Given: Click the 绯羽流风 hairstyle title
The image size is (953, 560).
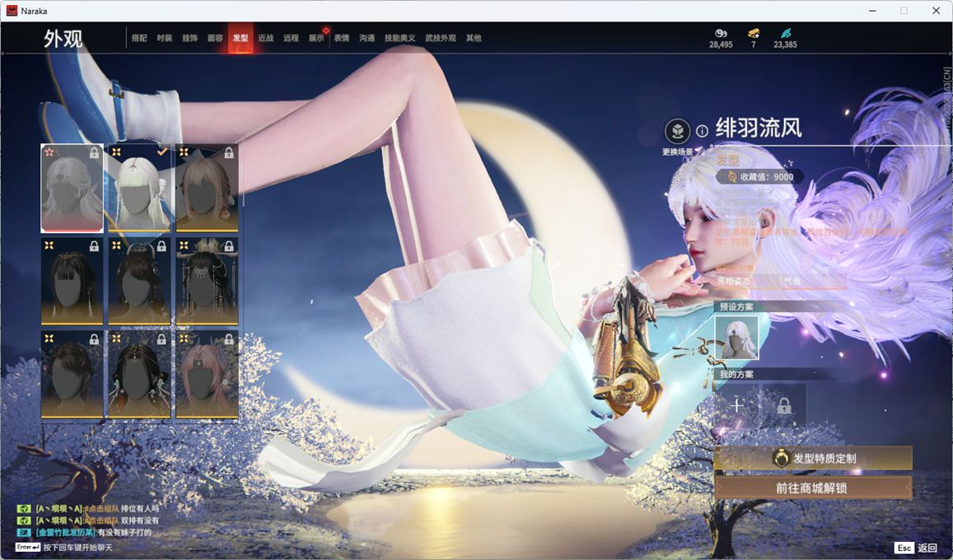Looking at the screenshot, I should [759, 128].
